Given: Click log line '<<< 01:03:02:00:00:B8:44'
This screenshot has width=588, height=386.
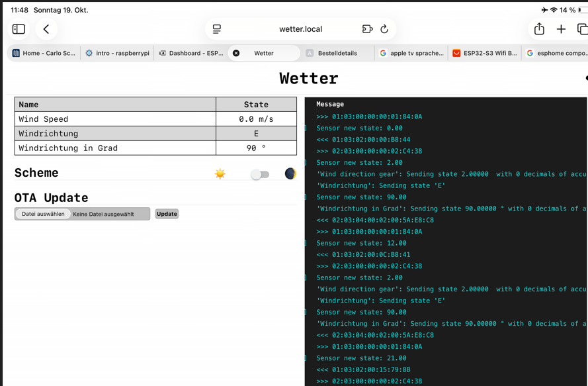Looking at the screenshot, I should 363,140.
